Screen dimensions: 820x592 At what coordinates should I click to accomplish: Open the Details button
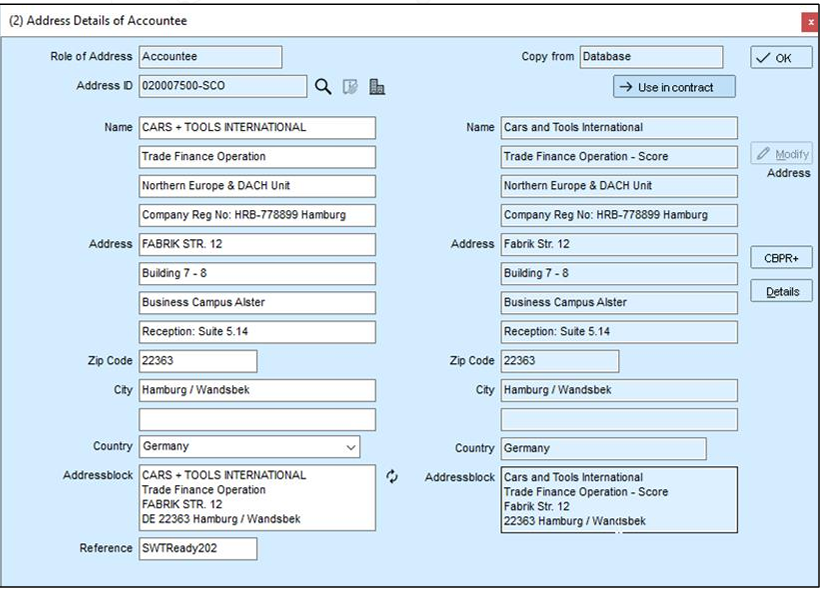click(781, 291)
